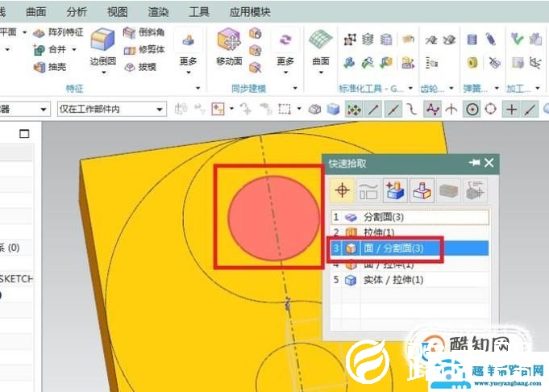Image resolution: width=549 pixels, height=392 pixels.
Task: Open the 视图 tab
Action: 117,12
